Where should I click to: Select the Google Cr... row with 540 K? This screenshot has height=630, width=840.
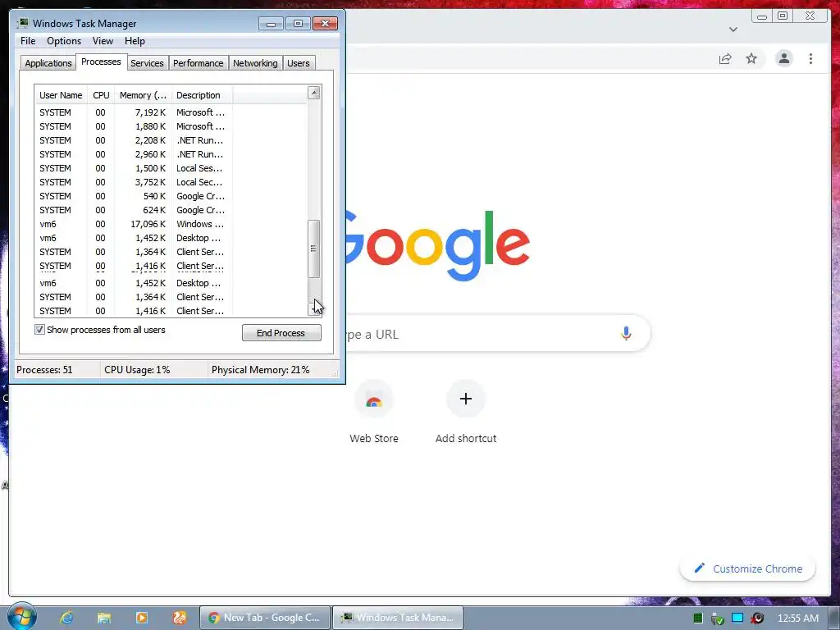pos(171,196)
